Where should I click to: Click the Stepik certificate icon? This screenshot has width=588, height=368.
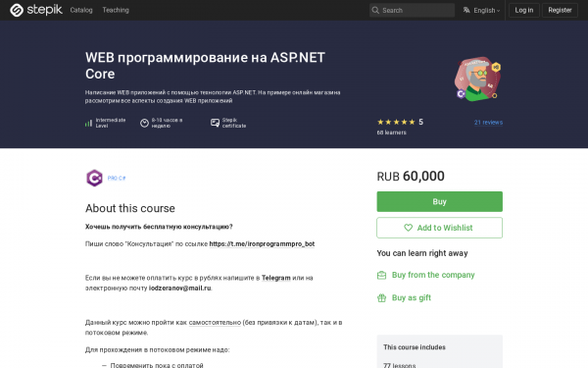(215, 123)
